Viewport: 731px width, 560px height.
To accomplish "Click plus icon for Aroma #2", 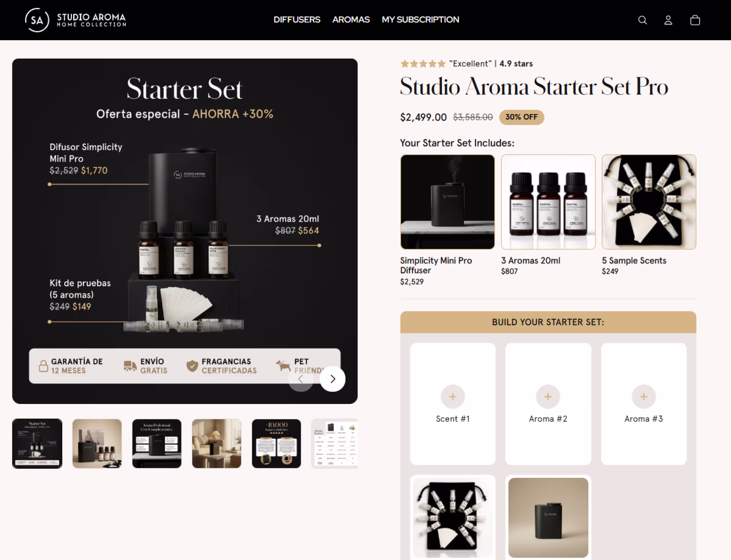I will 548,397.
